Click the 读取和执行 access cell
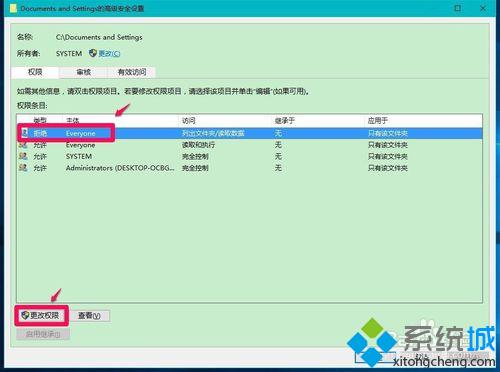Image resolution: width=500 pixels, height=372 pixels. click(x=198, y=145)
